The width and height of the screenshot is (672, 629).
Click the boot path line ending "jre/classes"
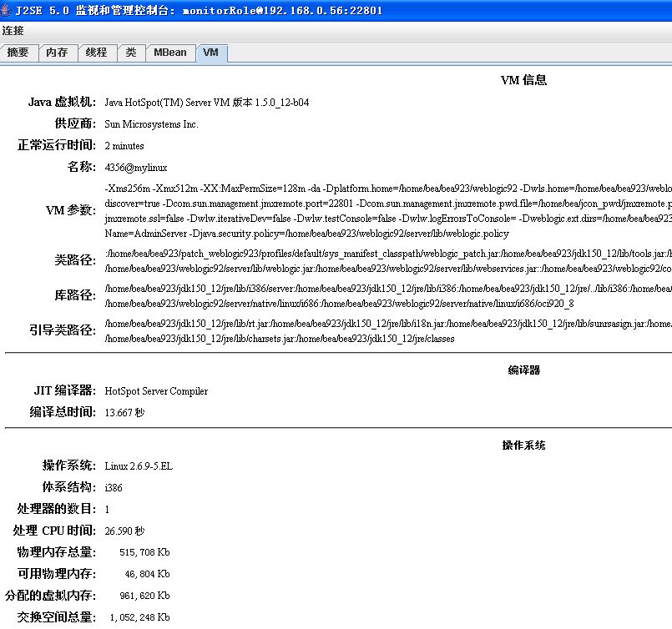click(x=280, y=339)
